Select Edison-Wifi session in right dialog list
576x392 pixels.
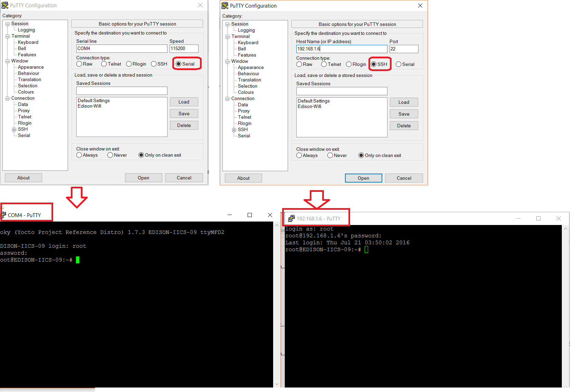[309, 107]
